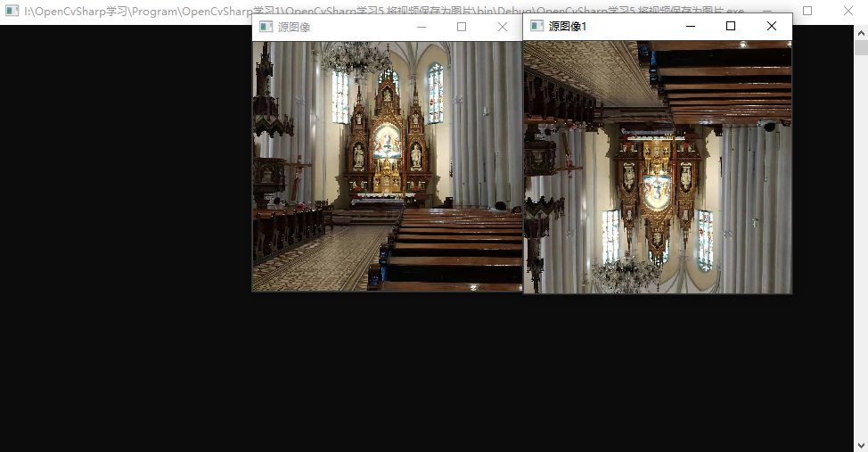The height and width of the screenshot is (452, 868).
Task: Click the church image in 源图像 window
Action: click(x=388, y=166)
